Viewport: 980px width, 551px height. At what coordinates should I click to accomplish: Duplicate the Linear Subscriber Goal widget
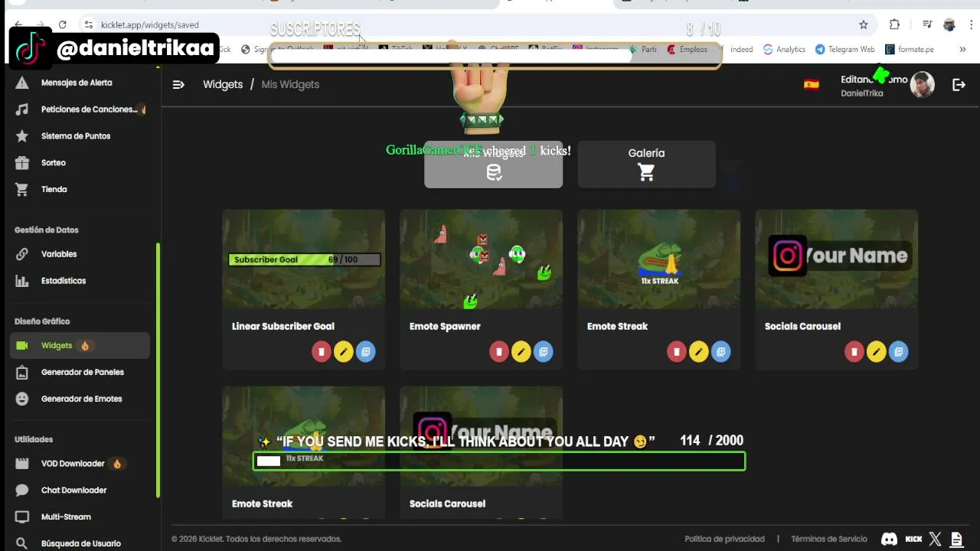coord(366,351)
